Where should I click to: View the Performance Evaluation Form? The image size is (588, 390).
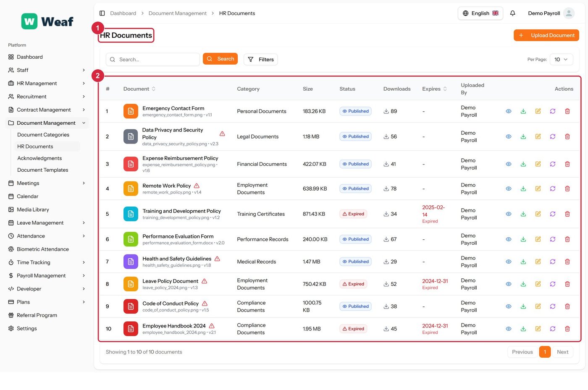(509, 239)
